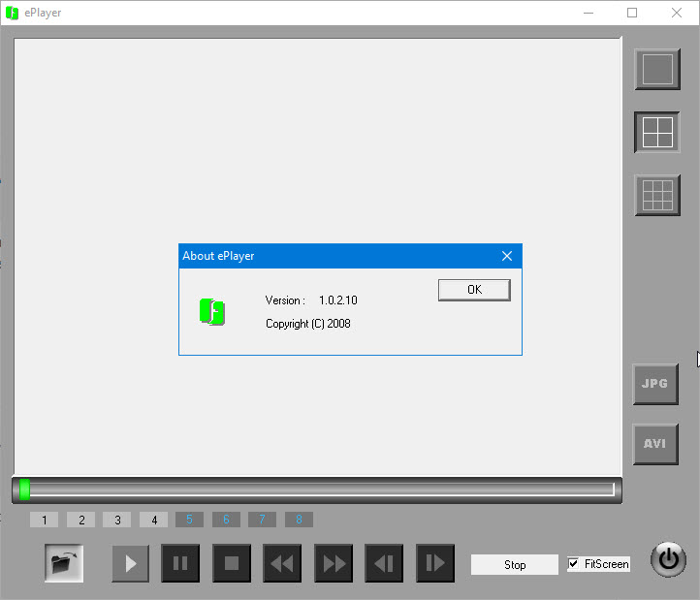Close the About ePlayer dialog with X
Image resolution: width=700 pixels, height=600 pixels.
click(x=506, y=256)
